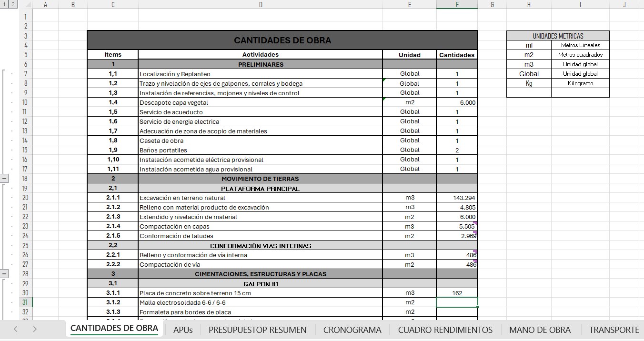Select 'Formaleta para bordes de placa' cell
Screen dimensions: 644x341
pyautogui.click(x=261, y=312)
